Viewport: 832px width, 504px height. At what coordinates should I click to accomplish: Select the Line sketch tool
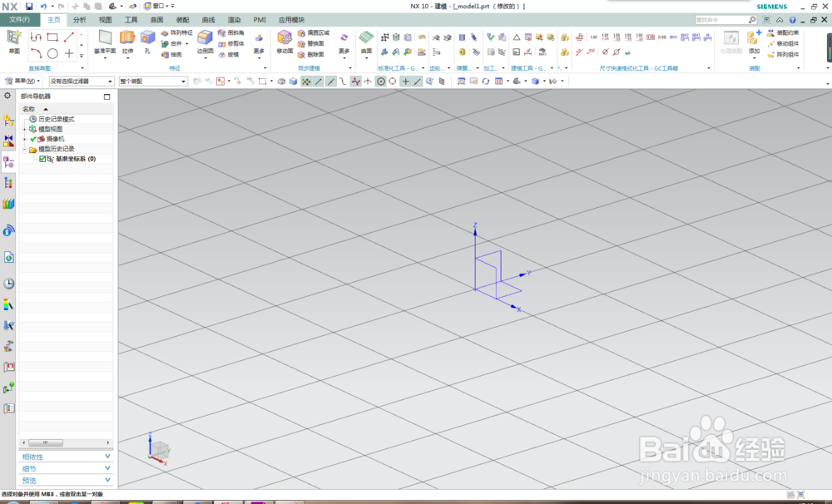[69, 37]
